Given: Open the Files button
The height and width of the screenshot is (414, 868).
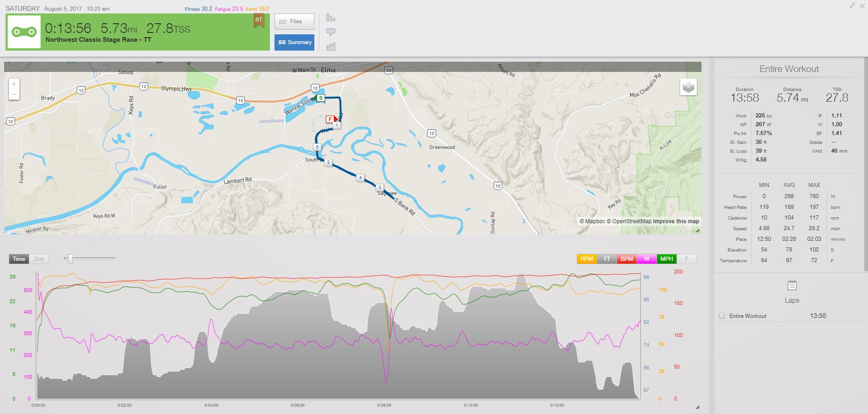Looking at the screenshot, I should [x=294, y=21].
